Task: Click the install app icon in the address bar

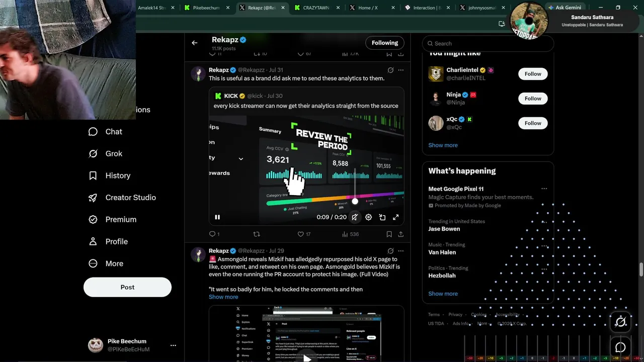Action: pyautogui.click(x=502, y=24)
